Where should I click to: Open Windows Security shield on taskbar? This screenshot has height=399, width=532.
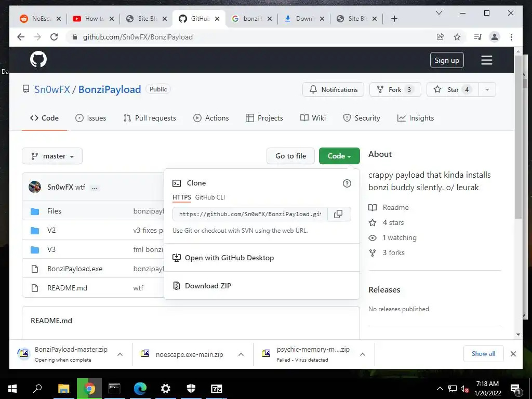tap(191, 389)
